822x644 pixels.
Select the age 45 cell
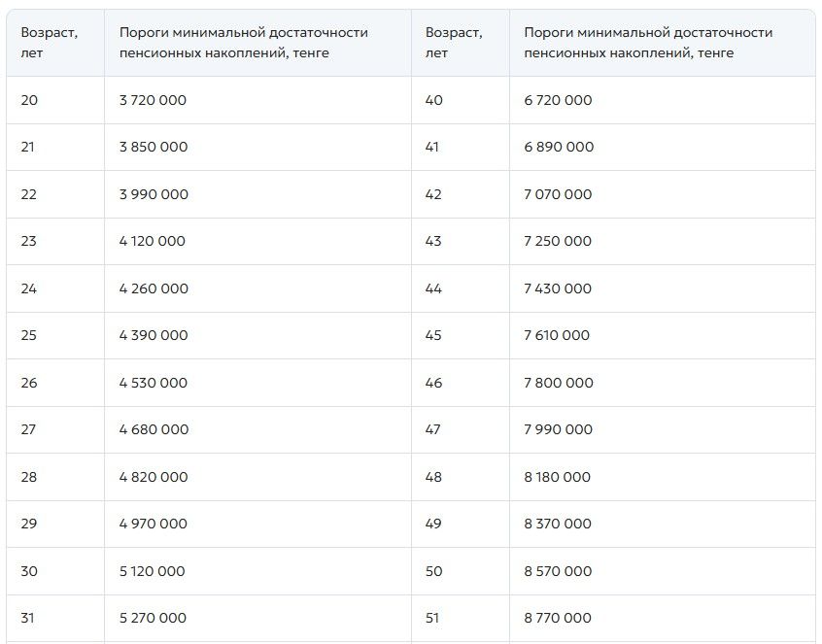[433, 335]
